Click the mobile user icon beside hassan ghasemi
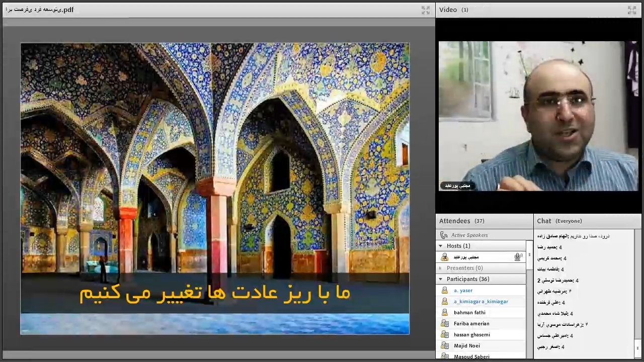 click(x=444, y=334)
